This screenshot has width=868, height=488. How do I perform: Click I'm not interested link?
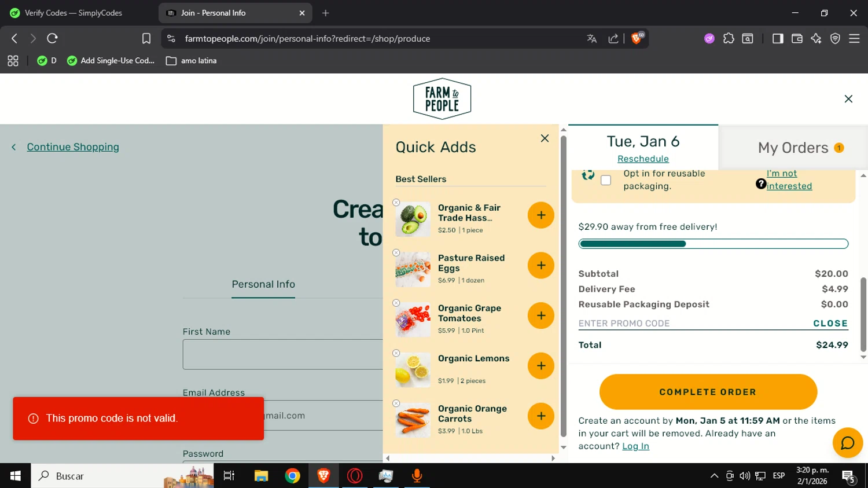(789, 179)
